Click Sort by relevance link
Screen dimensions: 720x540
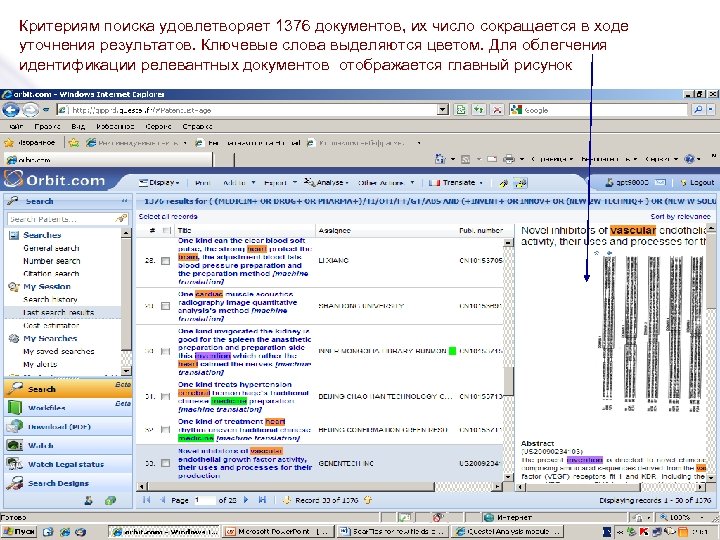[680, 216]
